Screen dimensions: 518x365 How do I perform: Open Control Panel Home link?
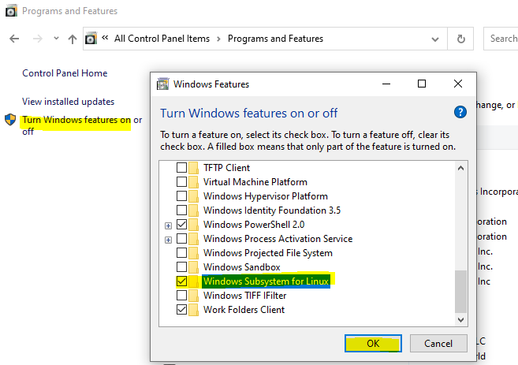[x=65, y=73]
